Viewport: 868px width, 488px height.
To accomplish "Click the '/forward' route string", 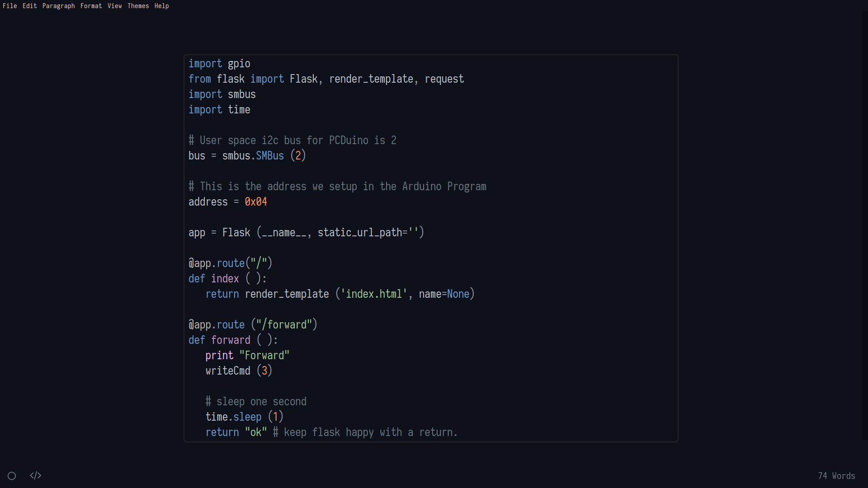I will pyautogui.click(x=284, y=325).
